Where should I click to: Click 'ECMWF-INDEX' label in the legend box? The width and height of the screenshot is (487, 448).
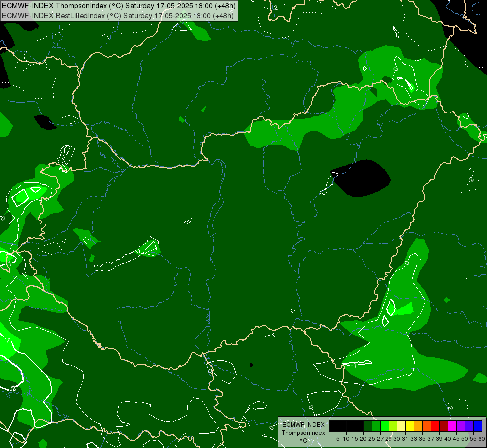303,425
